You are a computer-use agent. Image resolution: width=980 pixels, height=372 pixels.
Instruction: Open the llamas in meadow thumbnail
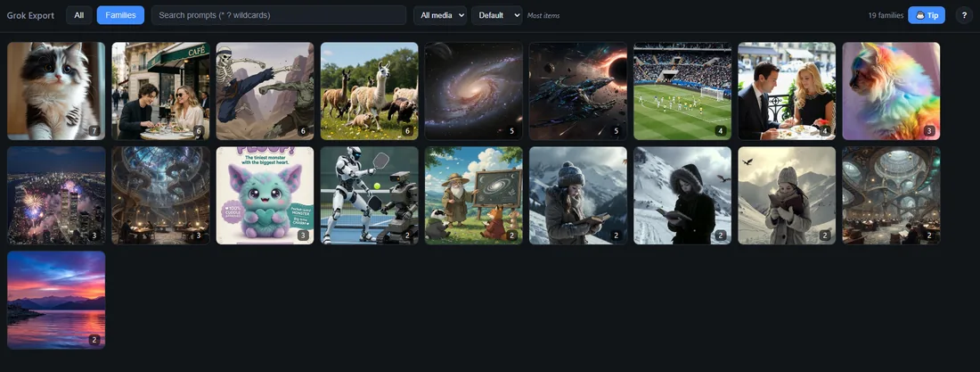[x=370, y=91]
